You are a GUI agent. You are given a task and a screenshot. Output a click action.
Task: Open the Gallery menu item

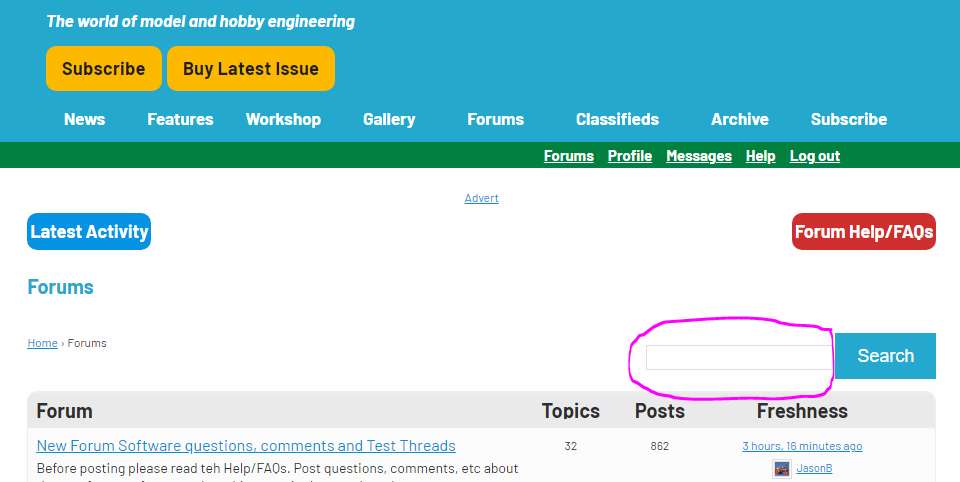click(x=389, y=119)
